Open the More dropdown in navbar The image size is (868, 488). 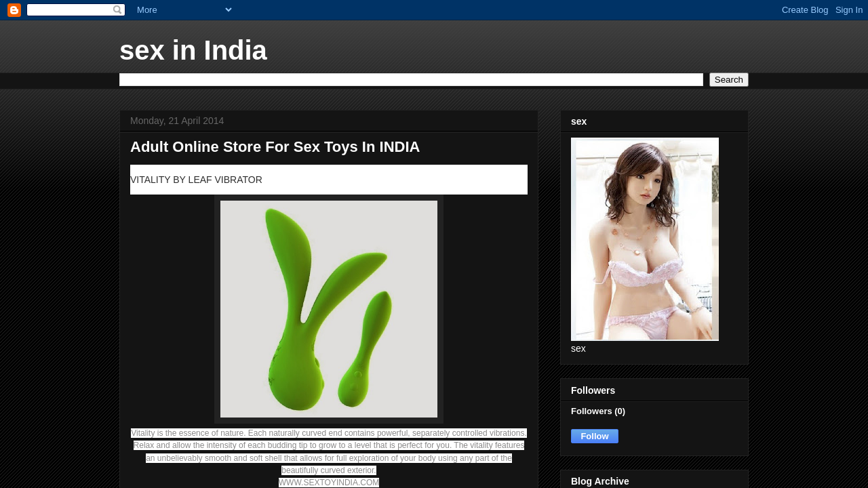(x=184, y=9)
